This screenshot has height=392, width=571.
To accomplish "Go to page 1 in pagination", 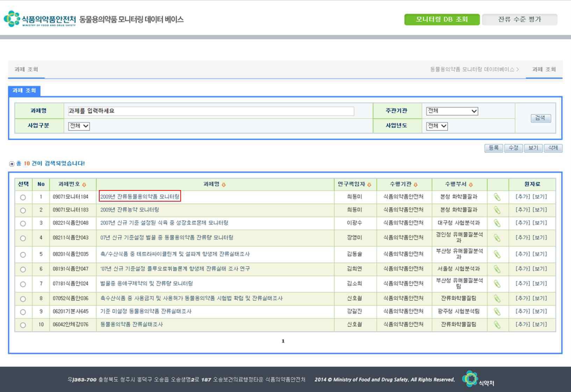I will 283,341.
